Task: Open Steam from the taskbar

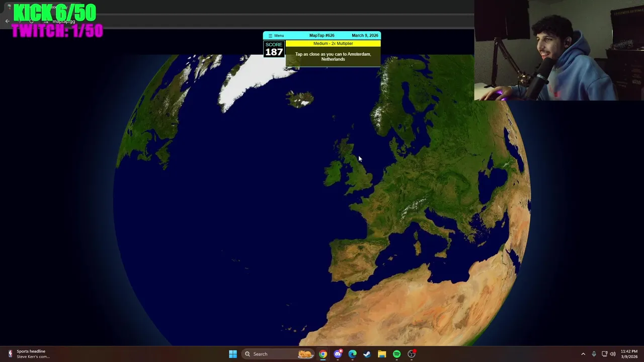Action: pyautogui.click(x=367, y=354)
